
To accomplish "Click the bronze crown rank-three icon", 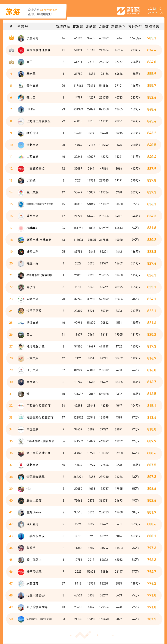I will point(11,62).
